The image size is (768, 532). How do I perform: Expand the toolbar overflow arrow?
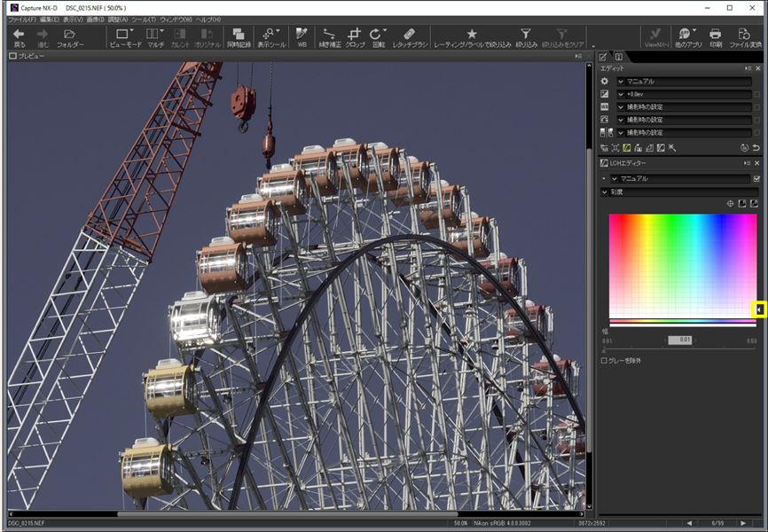click(x=593, y=46)
